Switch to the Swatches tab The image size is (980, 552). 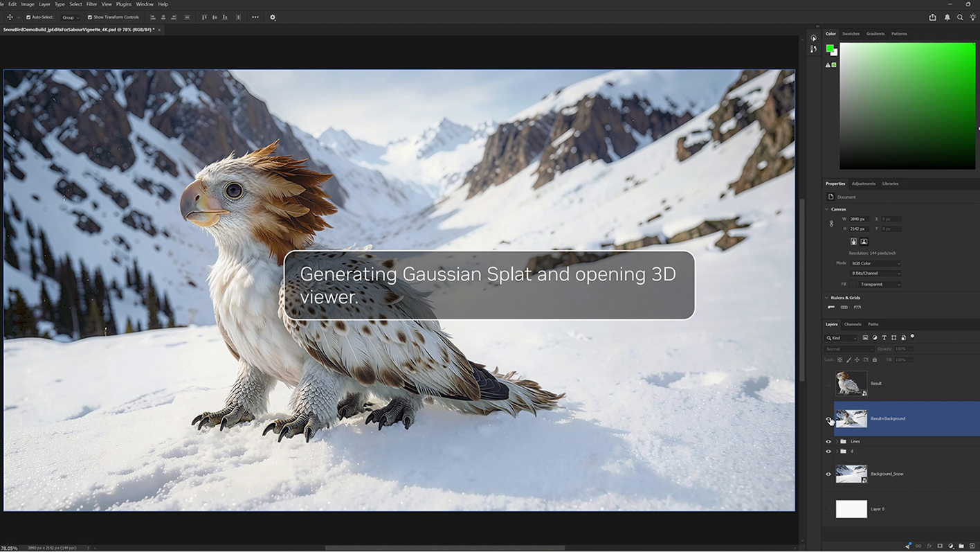(851, 34)
